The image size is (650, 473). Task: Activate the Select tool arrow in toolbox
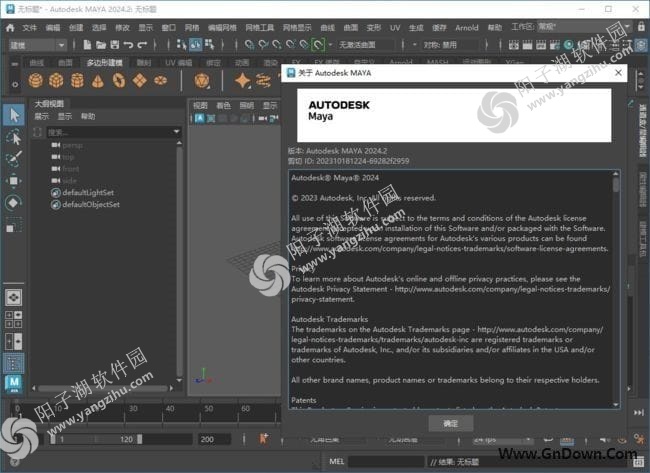point(14,115)
